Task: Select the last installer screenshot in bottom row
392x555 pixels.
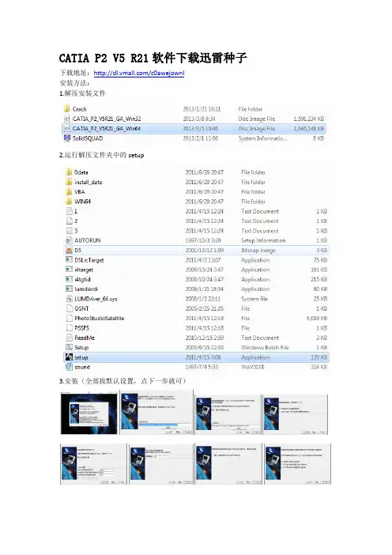Action: point(297,463)
